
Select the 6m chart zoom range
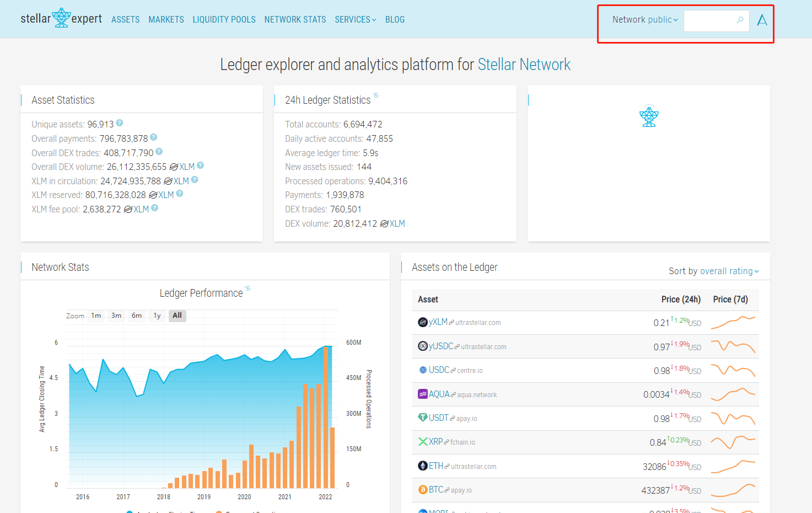[x=137, y=316]
